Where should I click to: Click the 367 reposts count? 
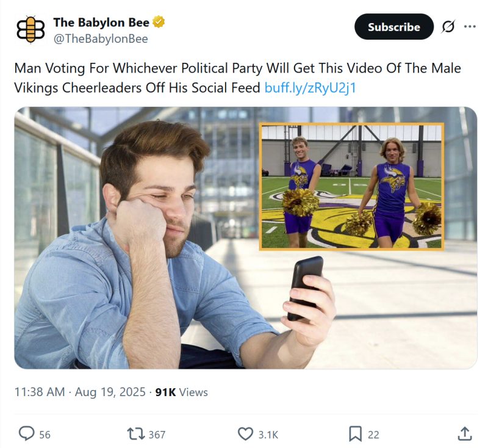pyautogui.click(x=157, y=435)
